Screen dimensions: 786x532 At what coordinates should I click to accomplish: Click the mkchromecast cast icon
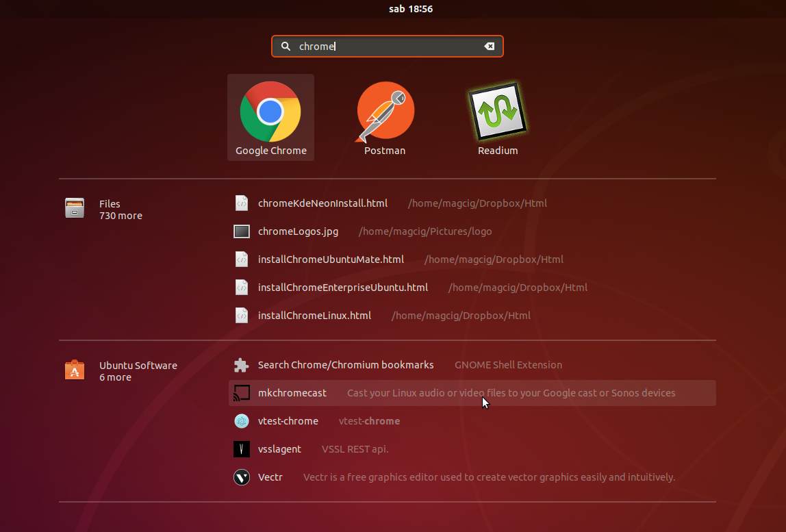point(242,393)
